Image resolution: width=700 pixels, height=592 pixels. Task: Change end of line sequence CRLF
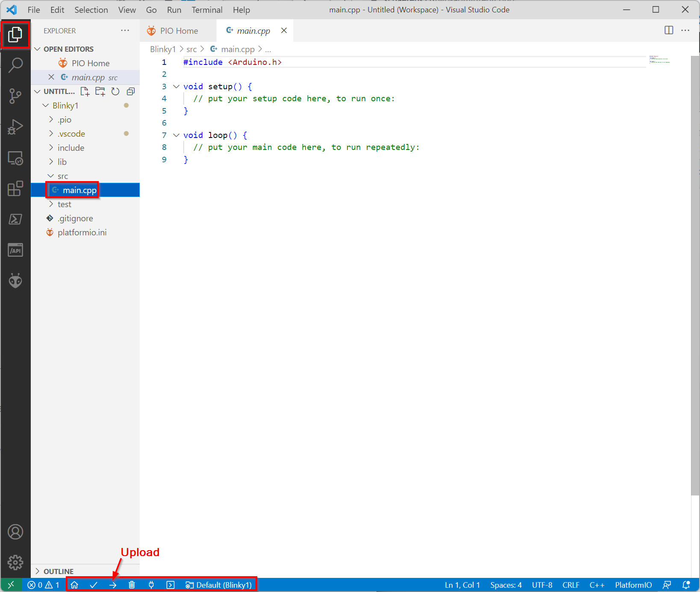tap(571, 585)
